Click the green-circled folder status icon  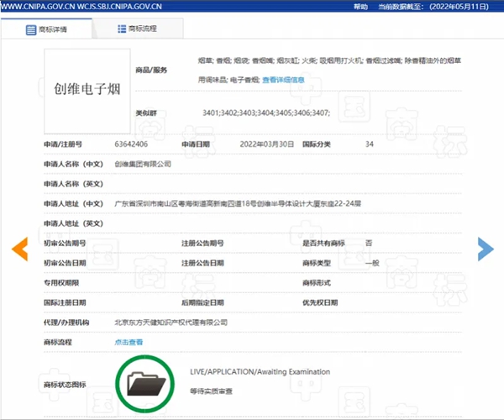pyautogui.click(x=144, y=385)
